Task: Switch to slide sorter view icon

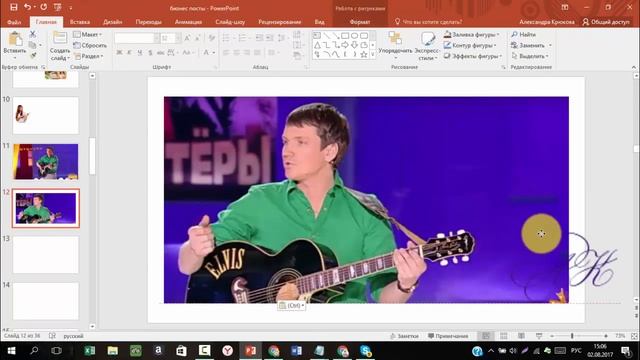Action: click(503, 336)
